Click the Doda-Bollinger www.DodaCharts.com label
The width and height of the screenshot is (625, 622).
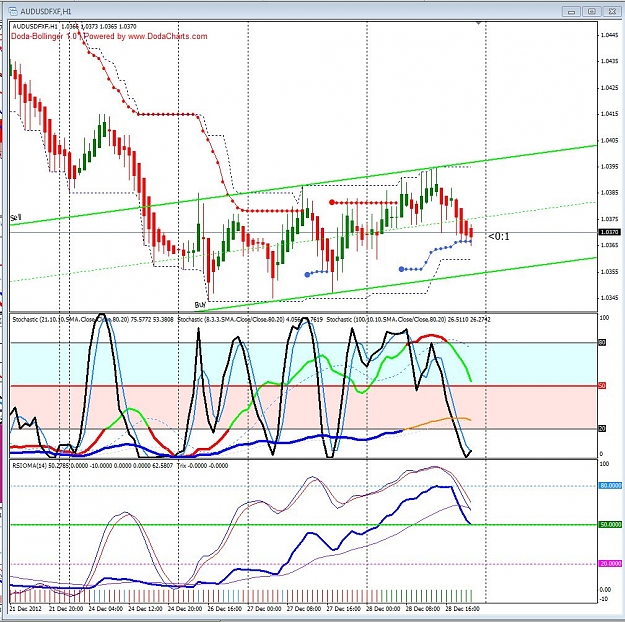pyautogui.click(x=109, y=36)
